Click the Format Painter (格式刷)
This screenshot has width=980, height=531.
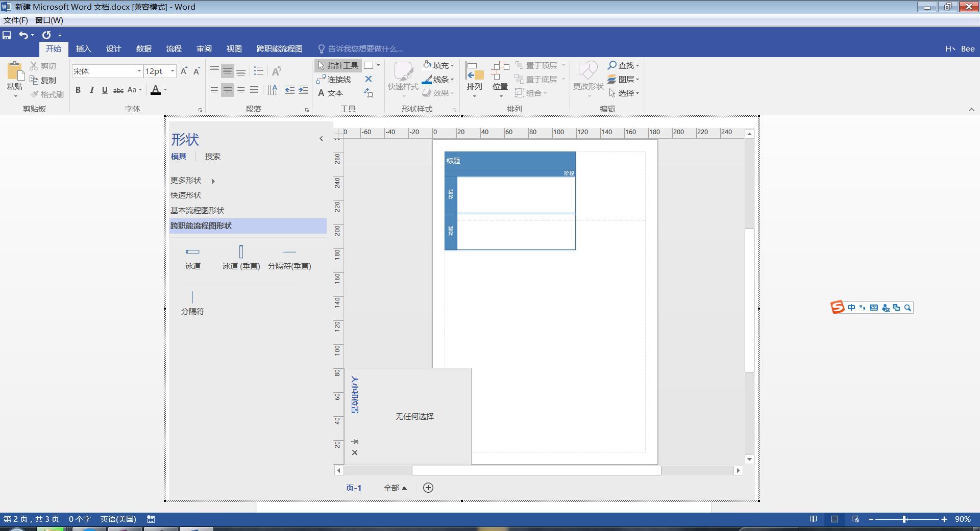(x=47, y=94)
